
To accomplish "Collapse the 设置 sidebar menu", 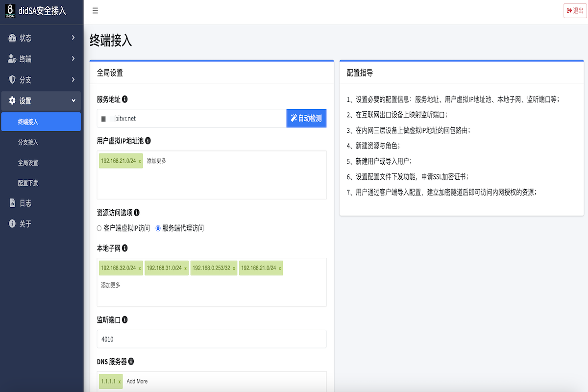I will (x=41, y=101).
